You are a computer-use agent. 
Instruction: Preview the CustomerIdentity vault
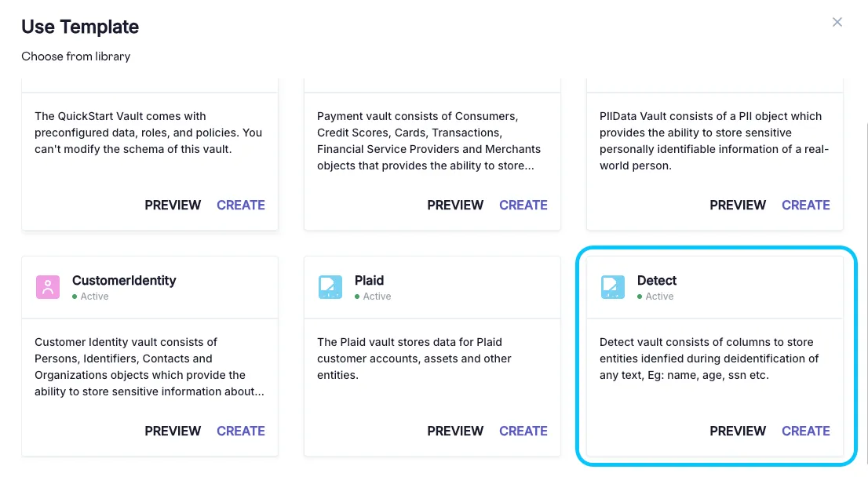(x=173, y=431)
